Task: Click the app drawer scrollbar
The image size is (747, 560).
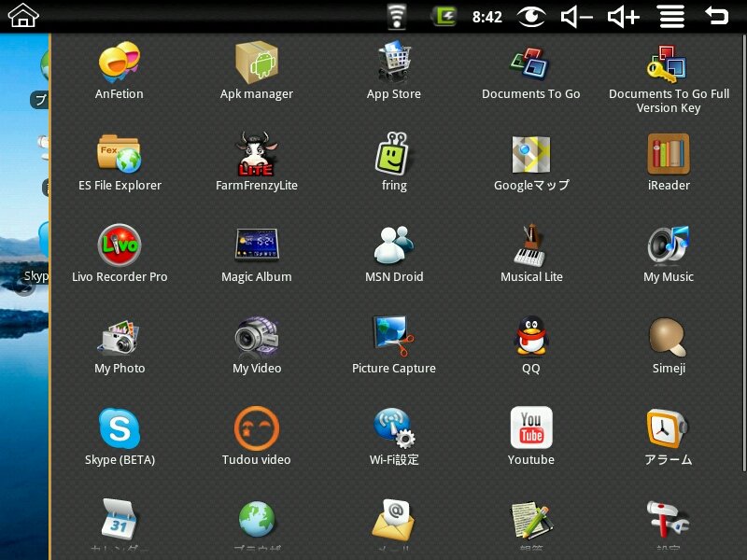Action: click(x=743, y=252)
